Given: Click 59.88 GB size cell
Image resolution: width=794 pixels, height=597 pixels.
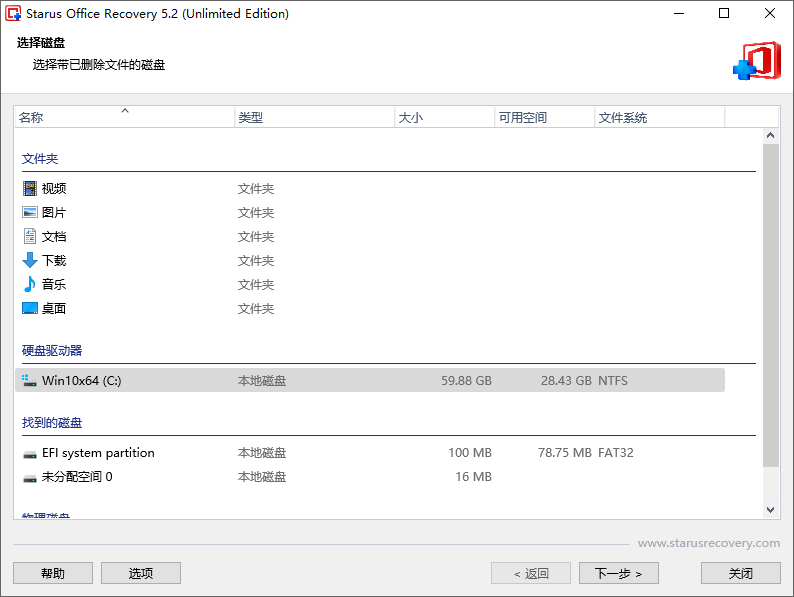Looking at the screenshot, I should [466, 380].
